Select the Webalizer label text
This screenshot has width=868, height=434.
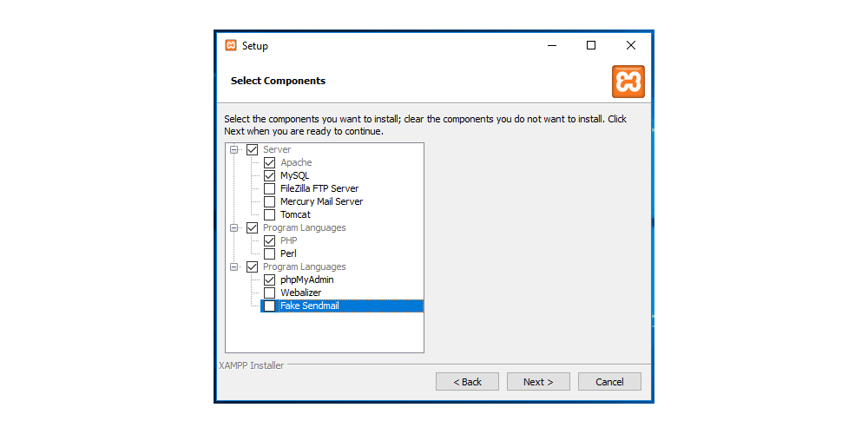point(300,293)
